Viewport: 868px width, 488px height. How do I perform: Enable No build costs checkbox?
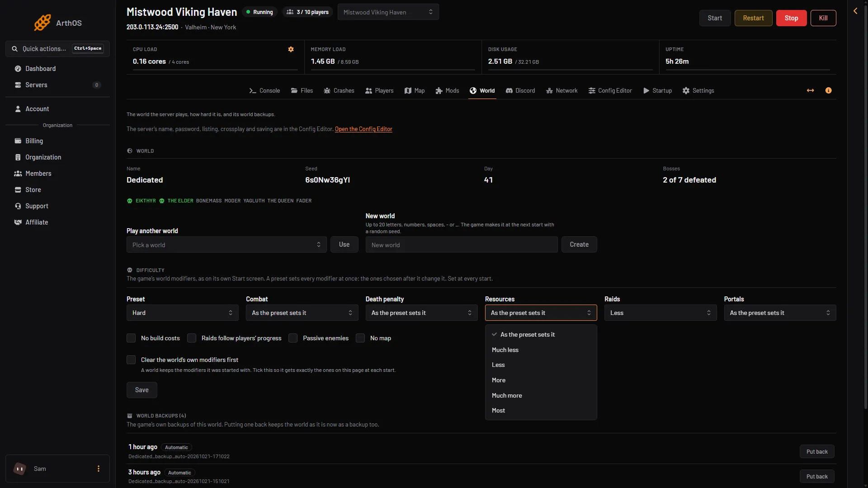[x=131, y=338]
